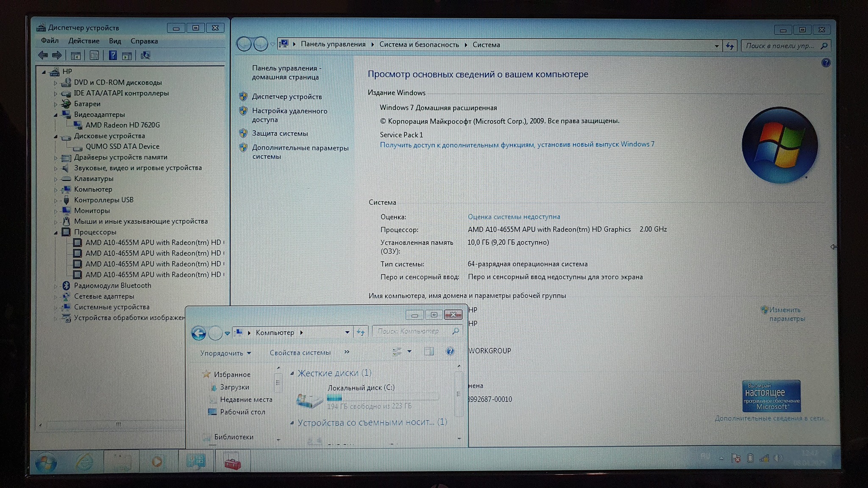Click the properties toolbar icon in Device Manager
The image size is (868, 488).
pyautogui.click(x=94, y=55)
